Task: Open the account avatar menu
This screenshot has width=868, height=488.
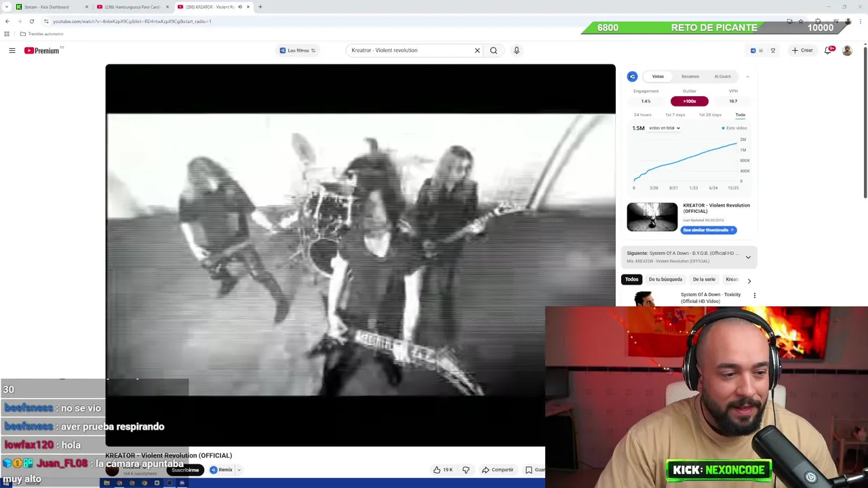Action: (x=847, y=50)
